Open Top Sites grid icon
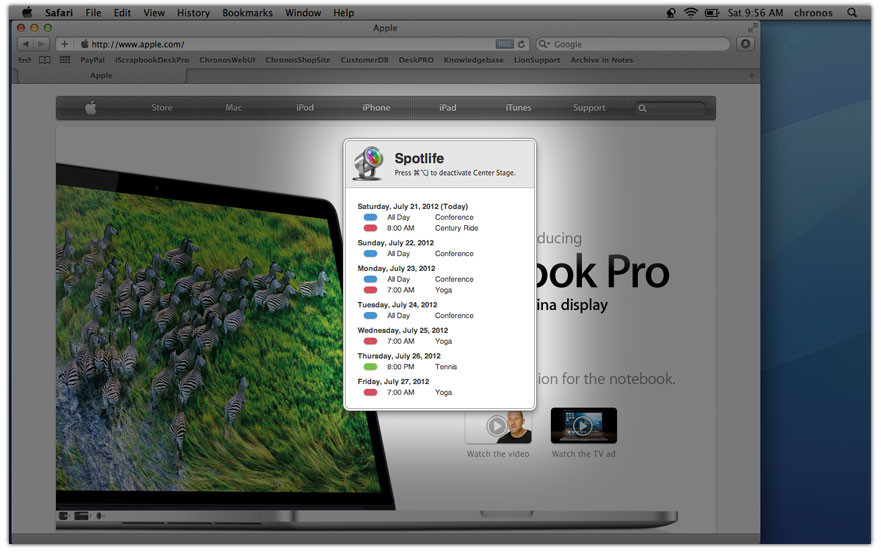 coord(65,60)
